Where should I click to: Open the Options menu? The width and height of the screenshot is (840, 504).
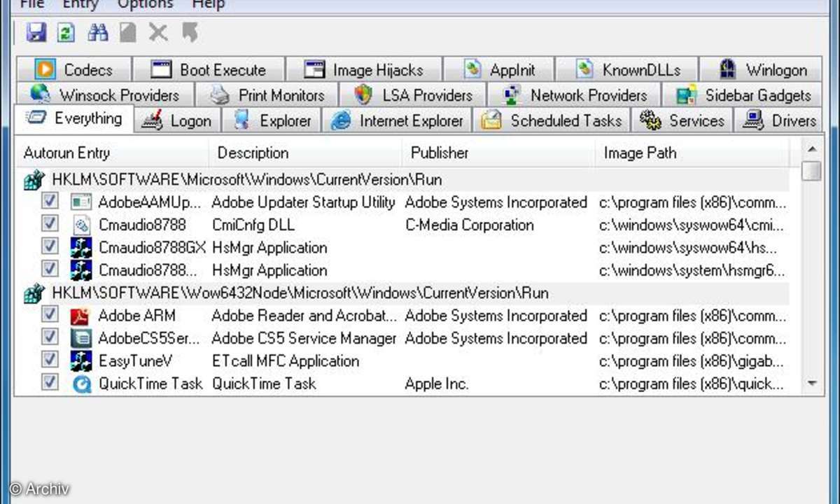[x=145, y=4]
